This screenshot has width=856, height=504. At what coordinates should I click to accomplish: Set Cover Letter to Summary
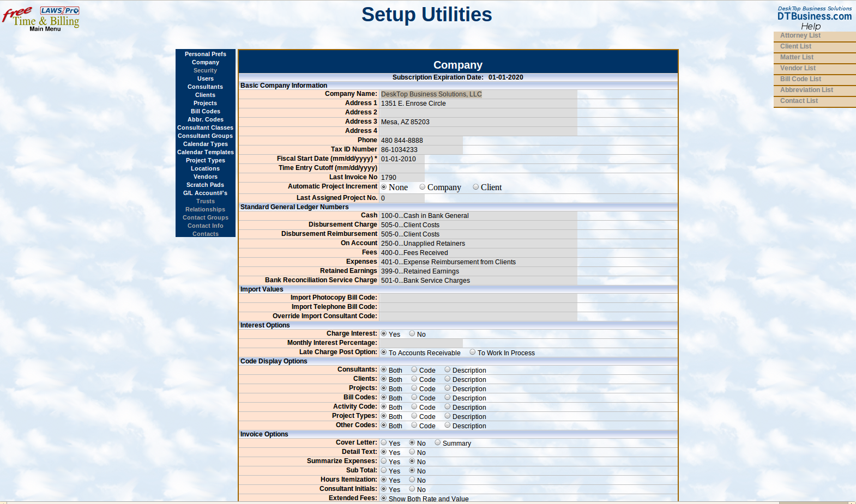click(x=438, y=442)
